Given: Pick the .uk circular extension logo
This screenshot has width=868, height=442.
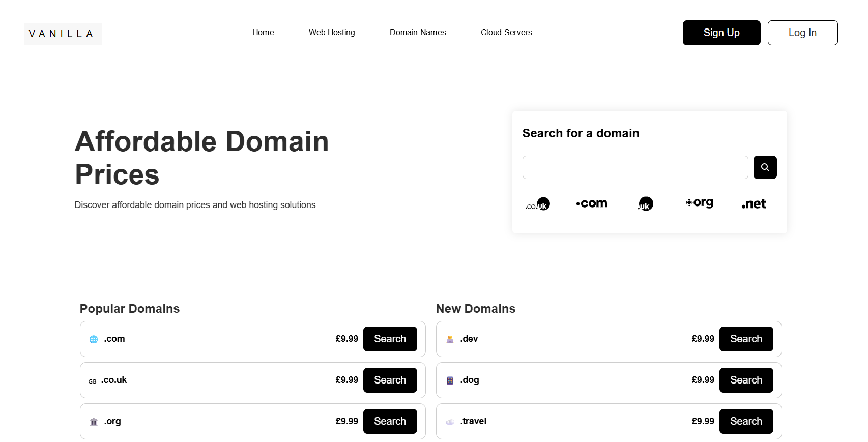Looking at the screenshot, I should pos(646,204).
